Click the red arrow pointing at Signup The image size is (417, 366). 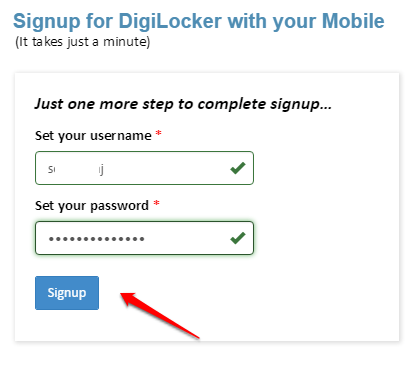pos(160,315)
